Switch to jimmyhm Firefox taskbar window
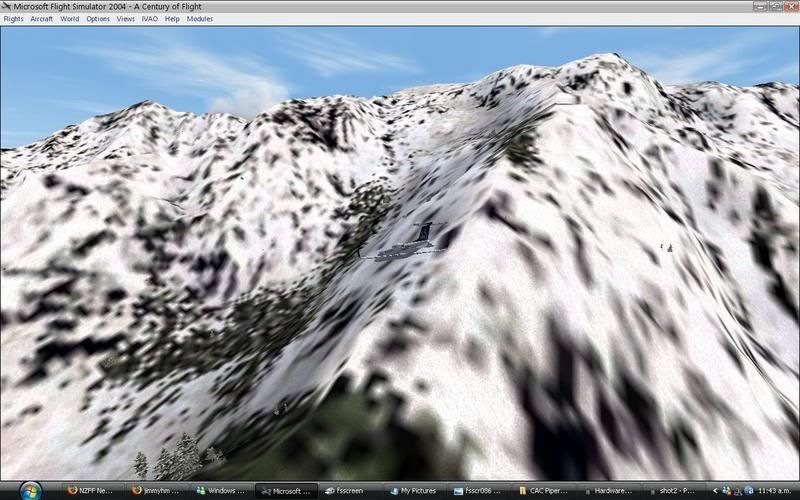The image size is (800, 500). [x=159, y=491]
